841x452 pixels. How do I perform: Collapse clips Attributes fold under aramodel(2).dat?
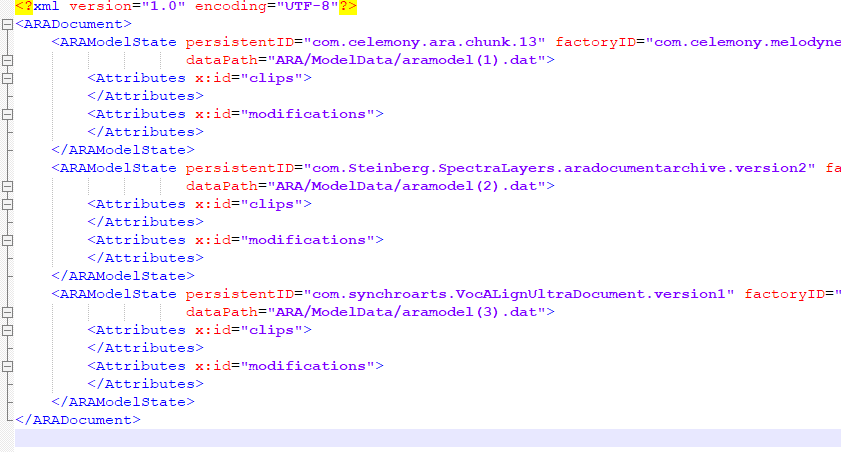[x=8, y=204]
